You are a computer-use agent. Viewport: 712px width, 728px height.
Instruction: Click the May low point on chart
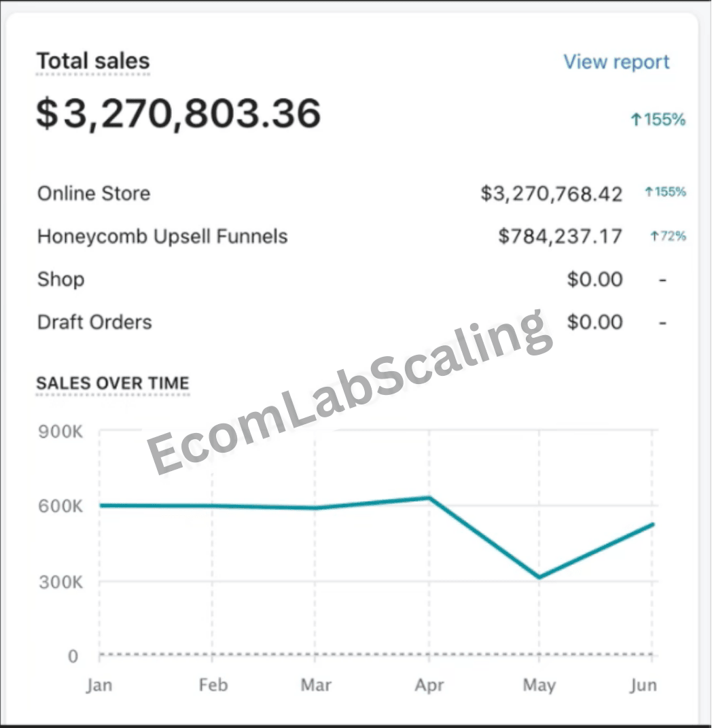[539, 577]
